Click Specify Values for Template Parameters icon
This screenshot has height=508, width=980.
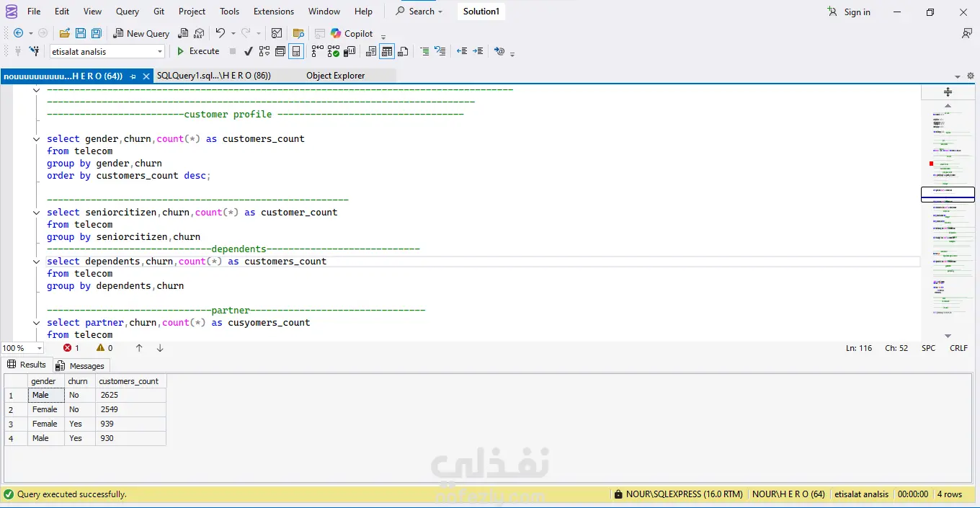pos(499,51)
